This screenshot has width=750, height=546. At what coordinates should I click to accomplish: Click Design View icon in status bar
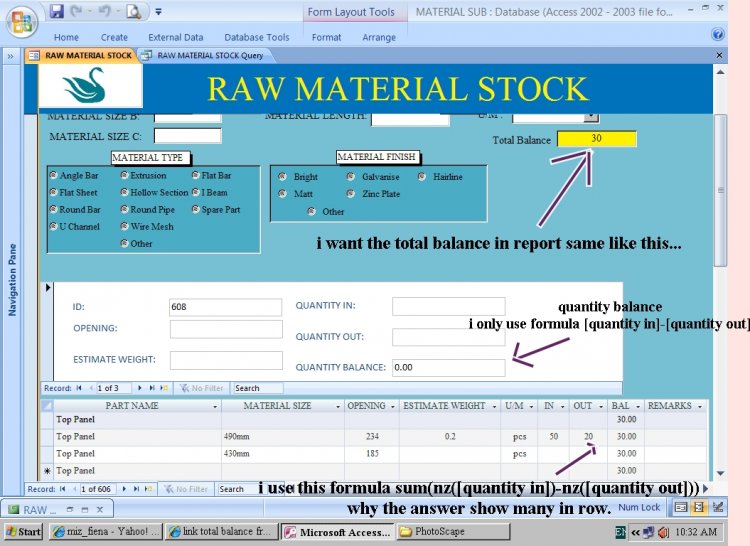pos(717,507)
